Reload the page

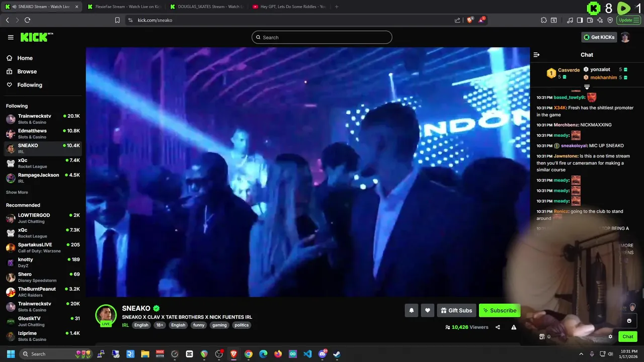pos(27,20)
